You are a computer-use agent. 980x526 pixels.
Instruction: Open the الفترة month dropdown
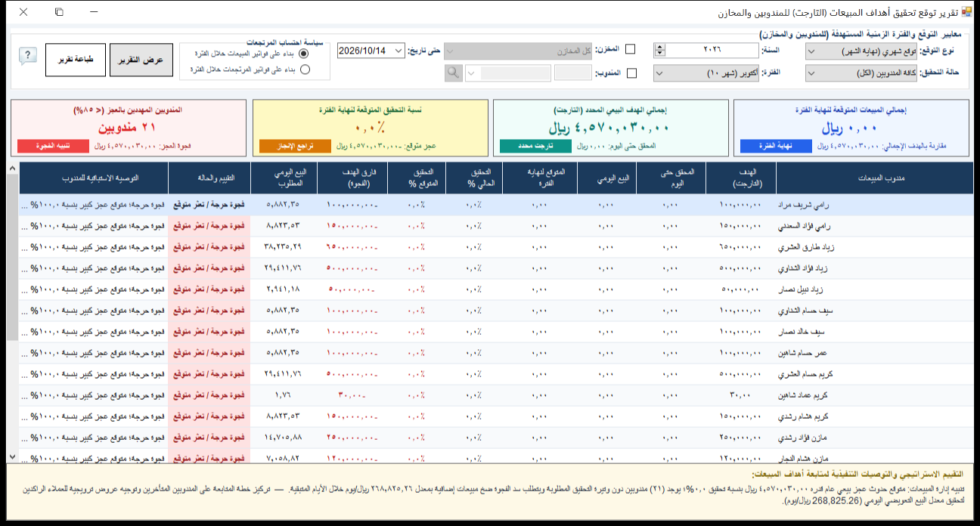pos(706,73)
